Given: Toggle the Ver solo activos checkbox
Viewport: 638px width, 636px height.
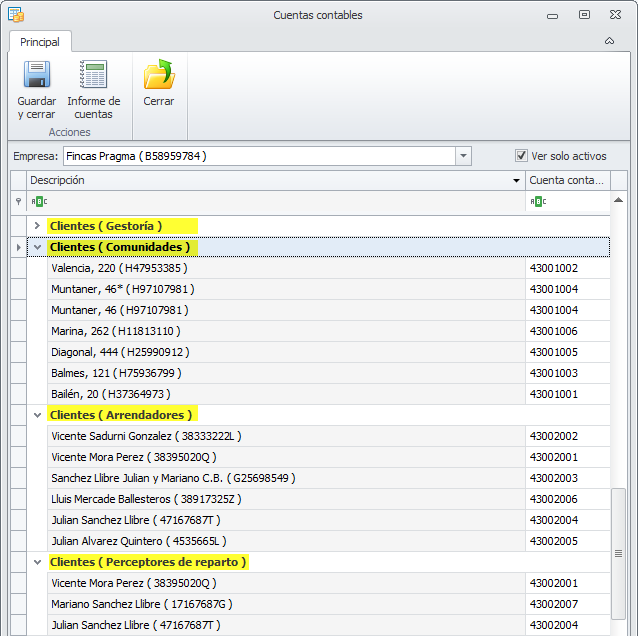Looking at the screenshot, I should (x=521, y=156).
